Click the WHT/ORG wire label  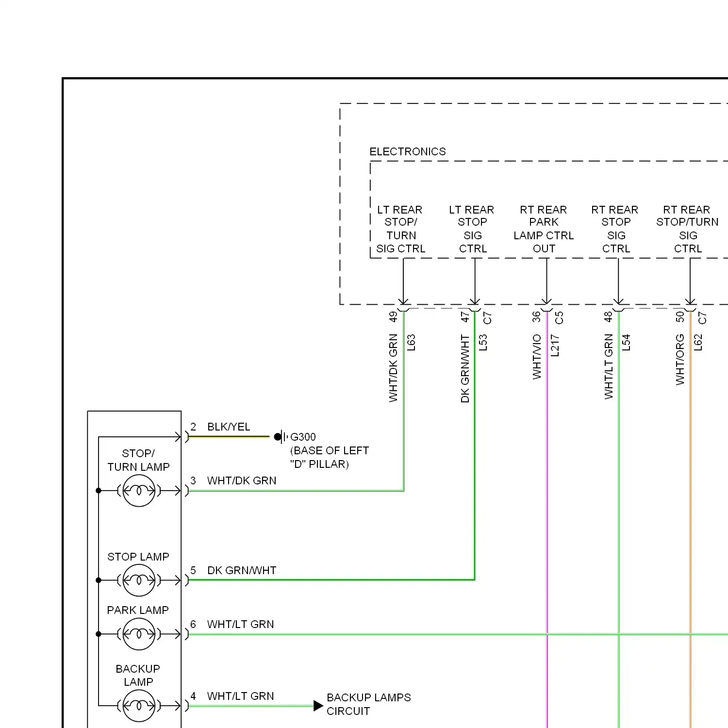point(680,360)
